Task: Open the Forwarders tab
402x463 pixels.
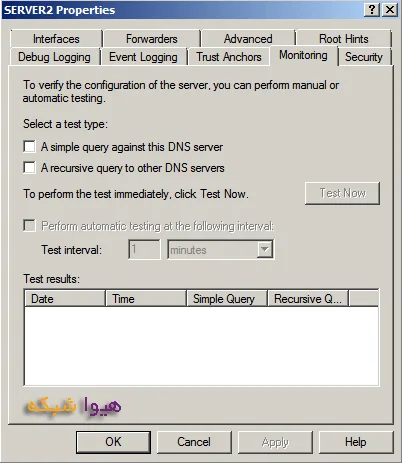Action: point(152,39)
